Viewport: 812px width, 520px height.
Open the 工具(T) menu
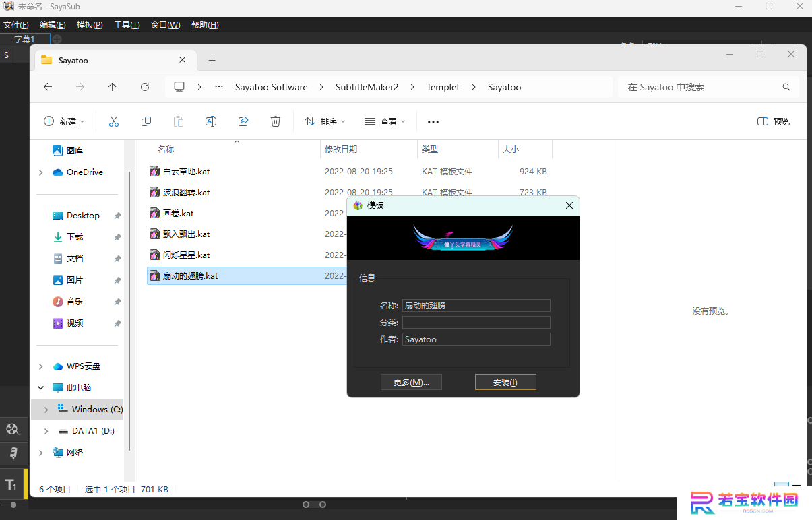127,25
